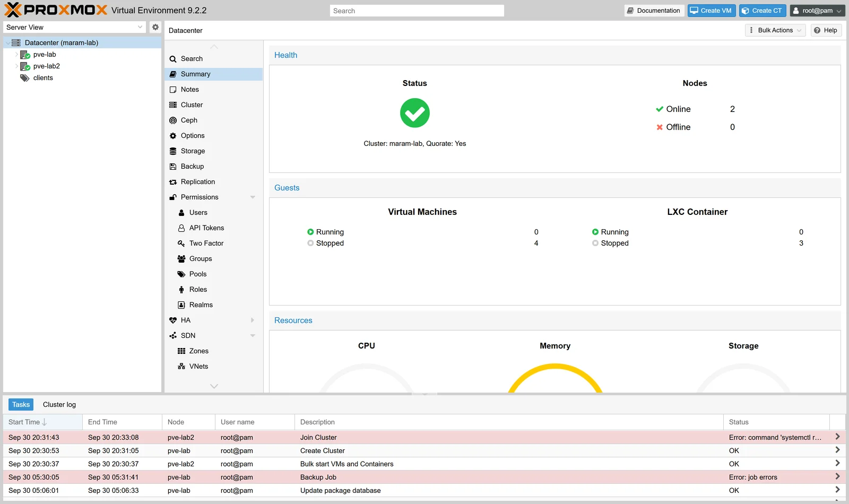Viewport: 849px width, 504px height.
Task: Open the Server View dropdown
Action: click(140, 27)
